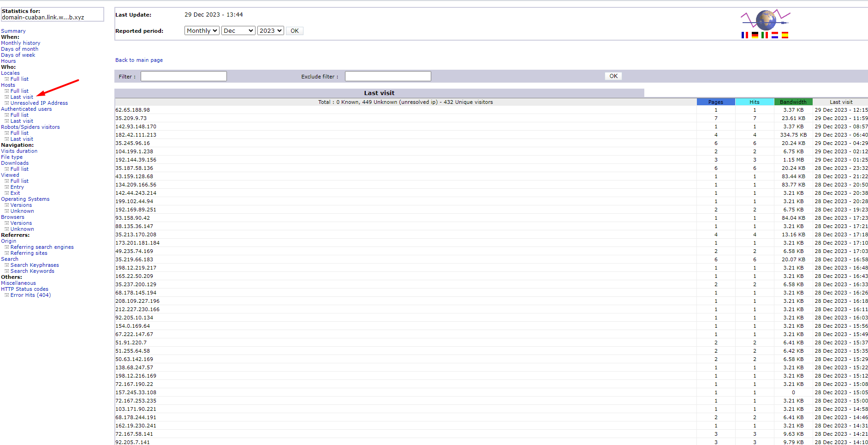Switch language using the French flag

click(744, 35)
